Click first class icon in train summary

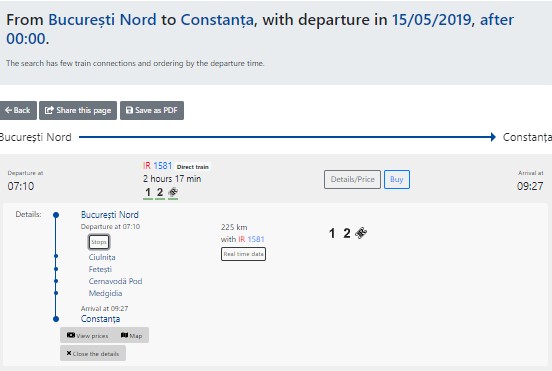pyautogui.click(x=148, y=192)
